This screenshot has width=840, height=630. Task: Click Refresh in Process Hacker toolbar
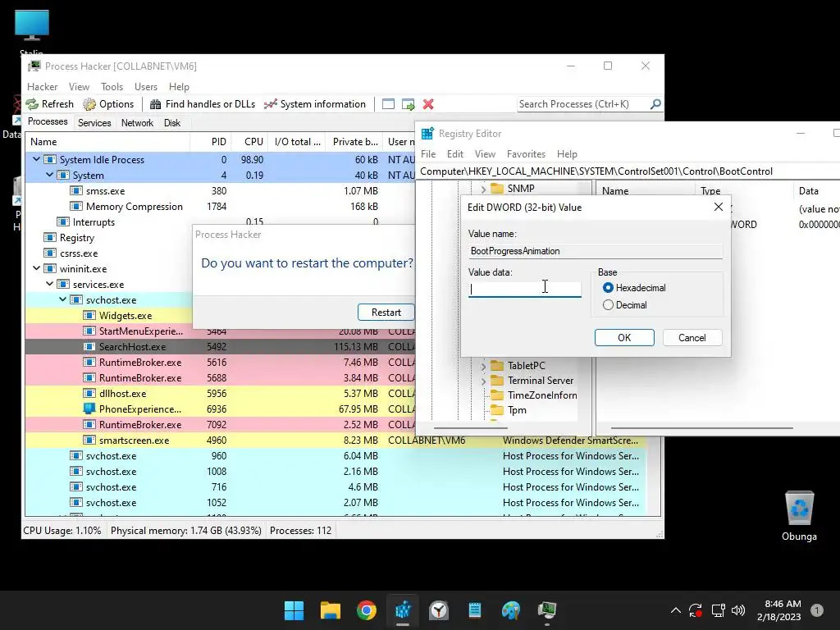(50, 104)
